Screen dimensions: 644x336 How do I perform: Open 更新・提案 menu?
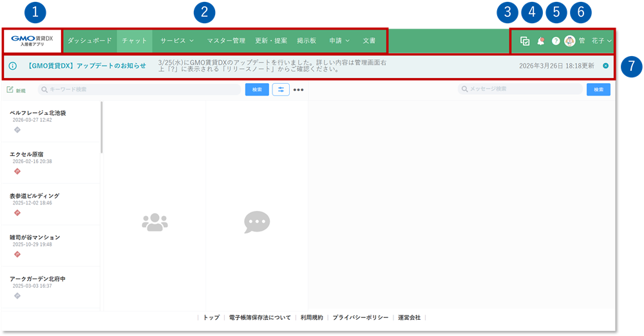pyautogui.click(x=271, y=41)
